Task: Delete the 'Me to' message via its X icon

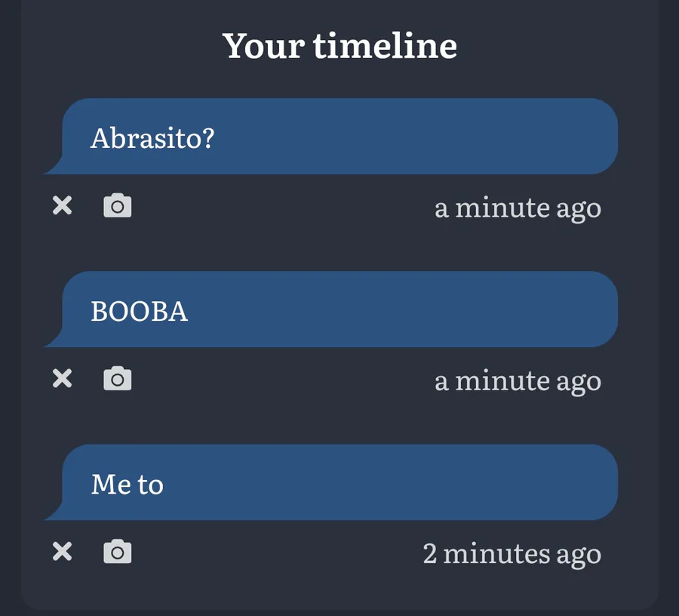Action: 63,551
